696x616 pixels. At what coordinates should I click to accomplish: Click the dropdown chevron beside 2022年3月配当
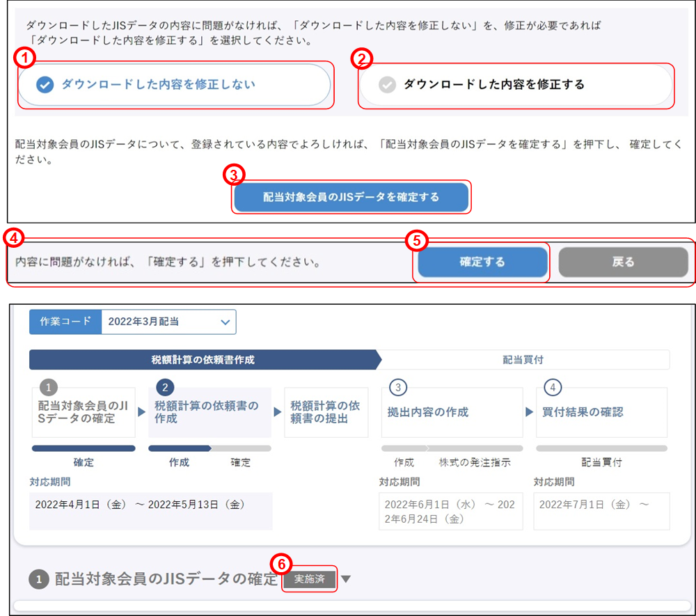[224, 322]
